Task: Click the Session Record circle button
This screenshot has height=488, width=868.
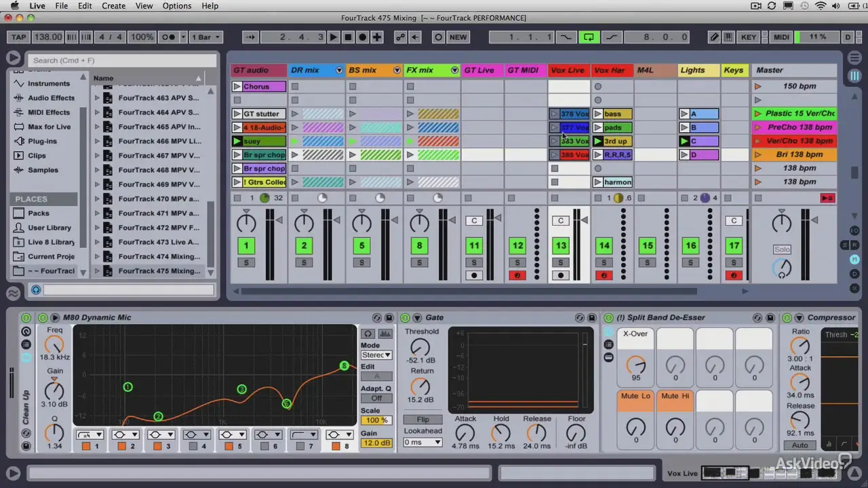Action: [438, 37]
